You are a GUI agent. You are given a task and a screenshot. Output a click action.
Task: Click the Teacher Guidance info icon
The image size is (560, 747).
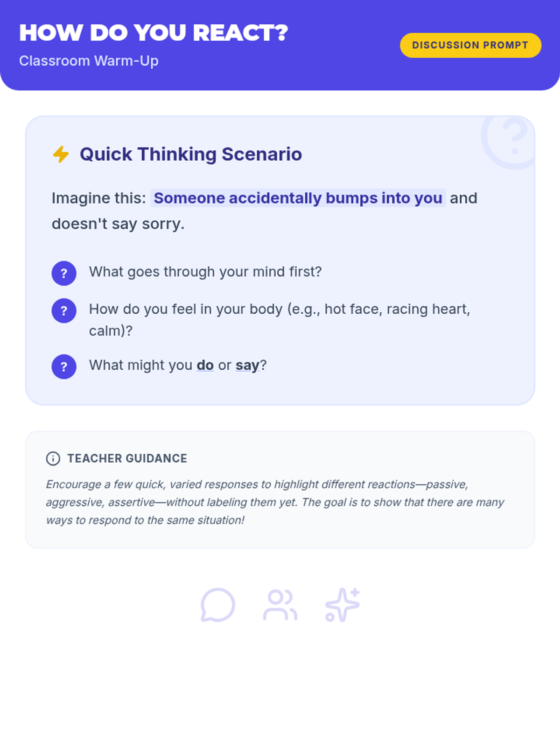(x=53, y=458)
